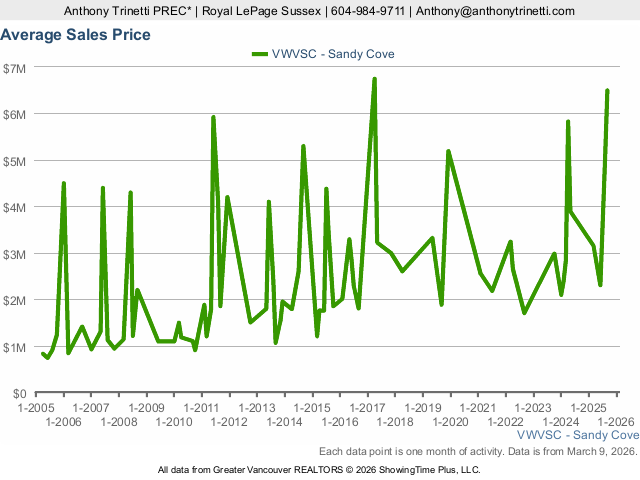Screen dimensions: 640x480
Task: Click the last data point near $6.5M
Action: [x=607, y=91]
